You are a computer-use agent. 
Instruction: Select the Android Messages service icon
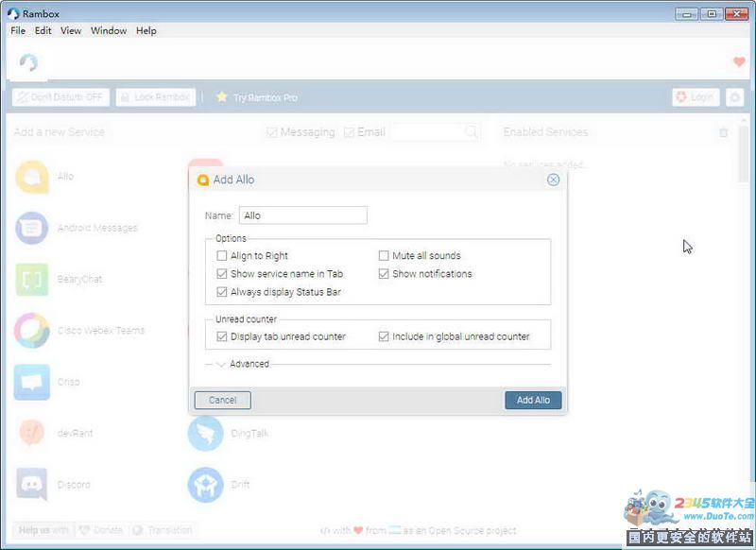tap(32, 228)
